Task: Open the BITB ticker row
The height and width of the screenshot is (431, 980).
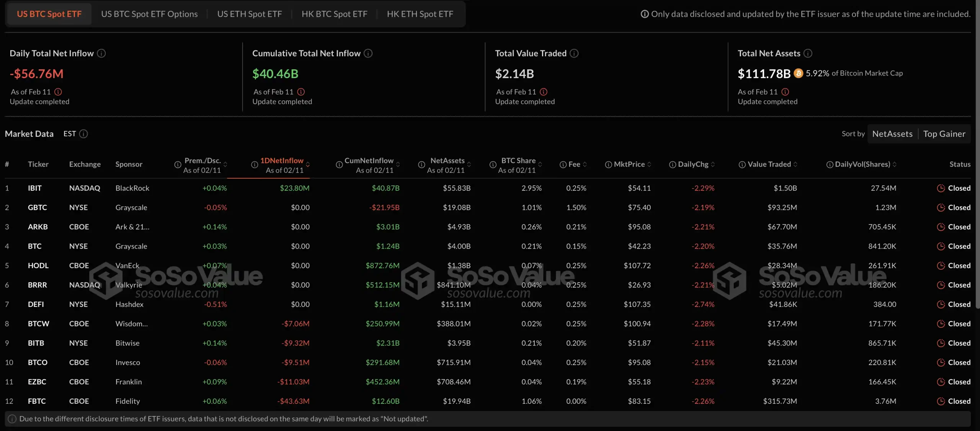Action: click(x=488, y=343)
